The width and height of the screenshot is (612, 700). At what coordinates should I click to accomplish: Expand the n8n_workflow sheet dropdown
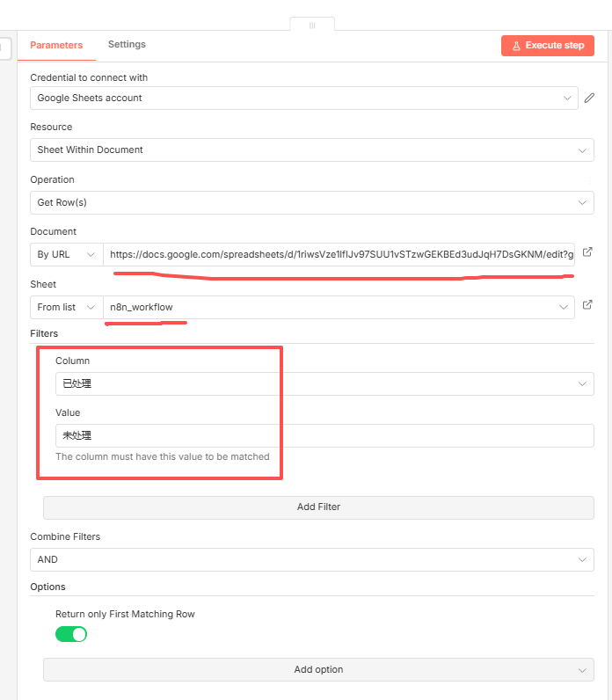coord(340,308)
